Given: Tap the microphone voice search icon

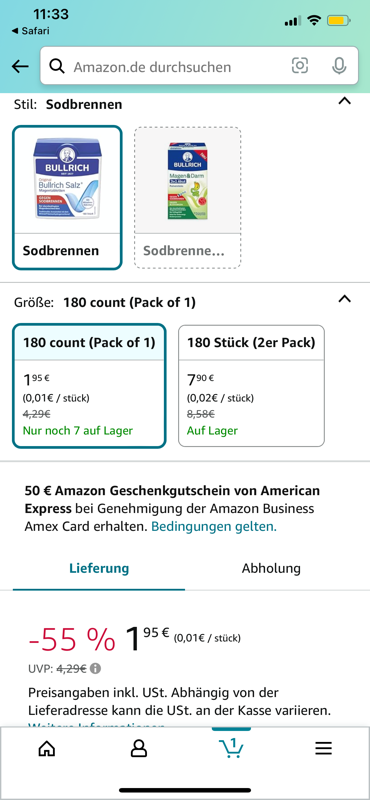Looking at the screenshot, I should (339, 66).
